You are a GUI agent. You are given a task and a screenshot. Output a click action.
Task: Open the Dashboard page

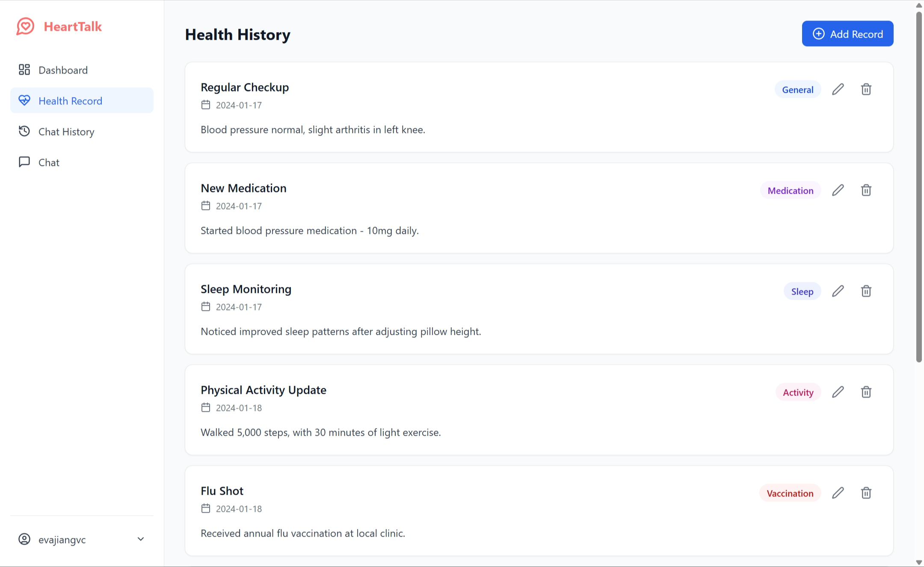pos(63,70)
